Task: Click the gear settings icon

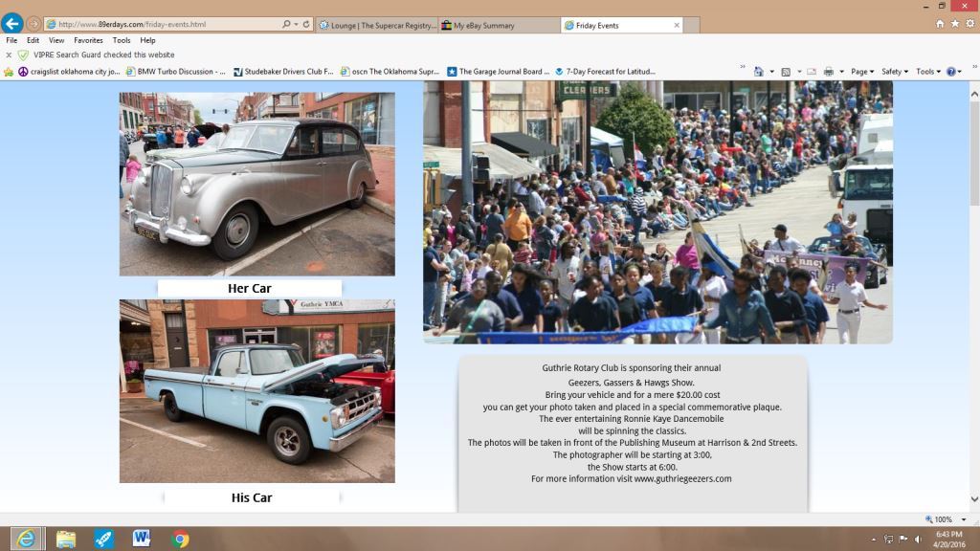Action: point(969,23)
